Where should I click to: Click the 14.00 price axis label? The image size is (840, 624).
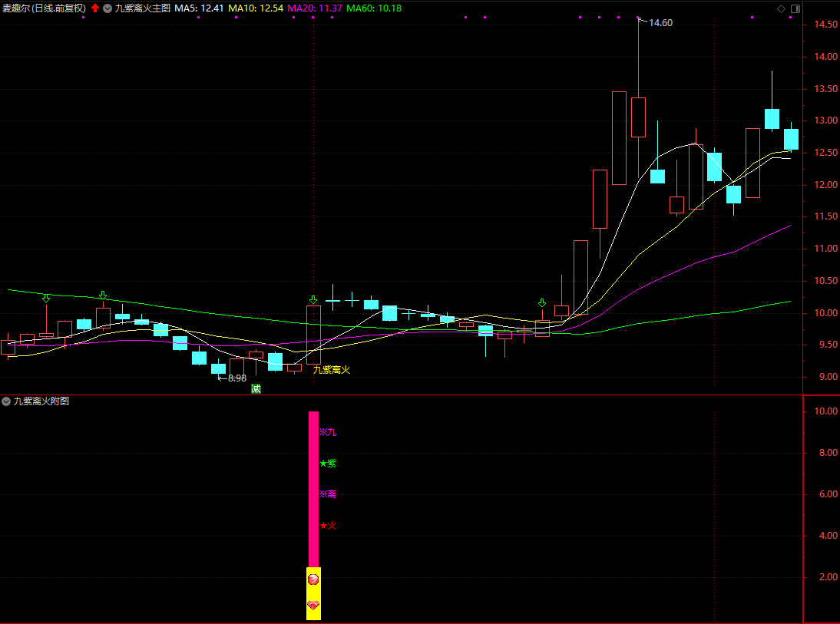825,57
